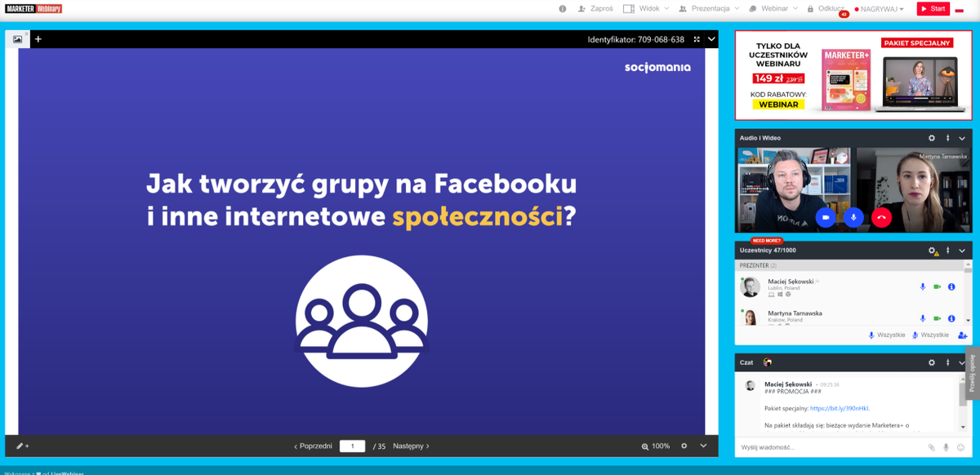Toggle Martyna Tarnawska's camera
The height and width of the screenshot is (475, 980).
pos(938,318)
